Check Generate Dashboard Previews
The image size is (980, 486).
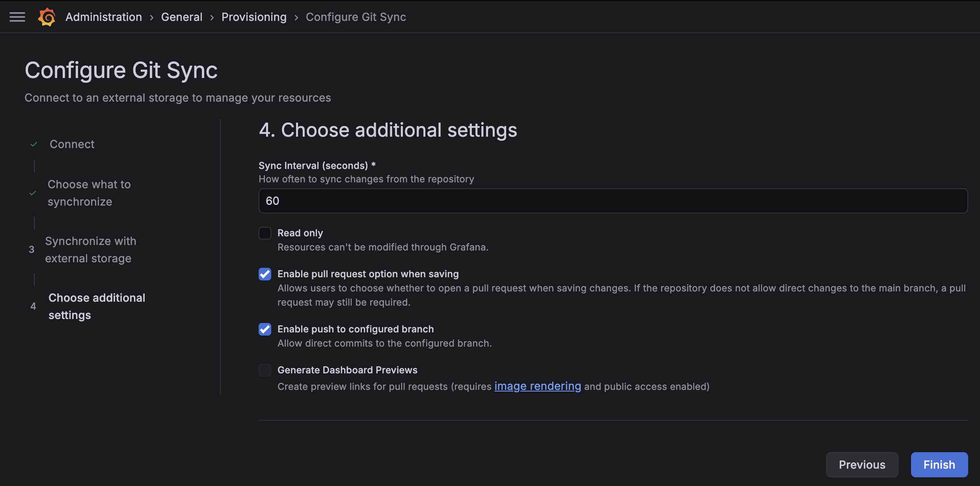click(x=265, y=370)
